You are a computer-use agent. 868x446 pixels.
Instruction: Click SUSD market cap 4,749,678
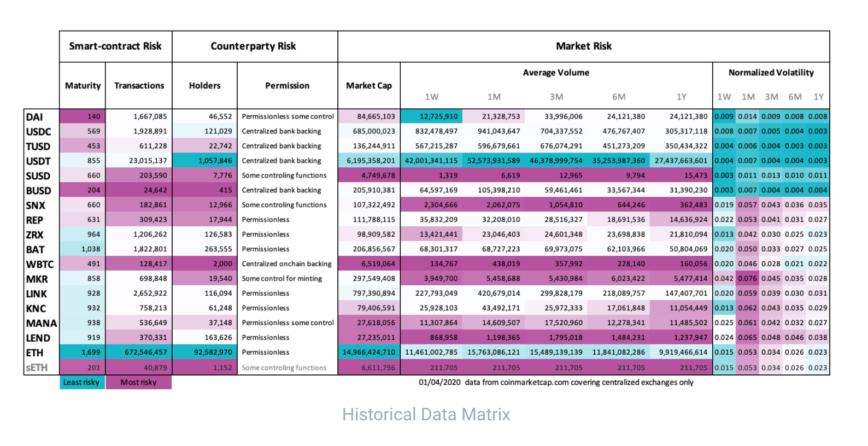point(378,175)
